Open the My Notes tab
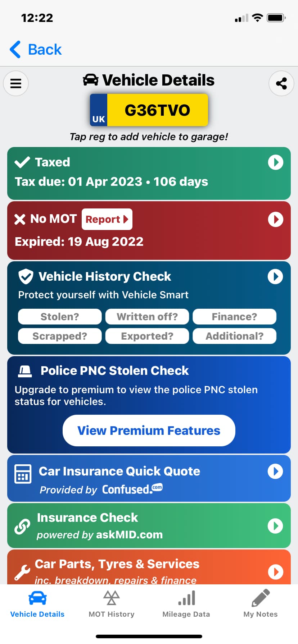Viewport: 298px width, 644px height. click(261, 604)
